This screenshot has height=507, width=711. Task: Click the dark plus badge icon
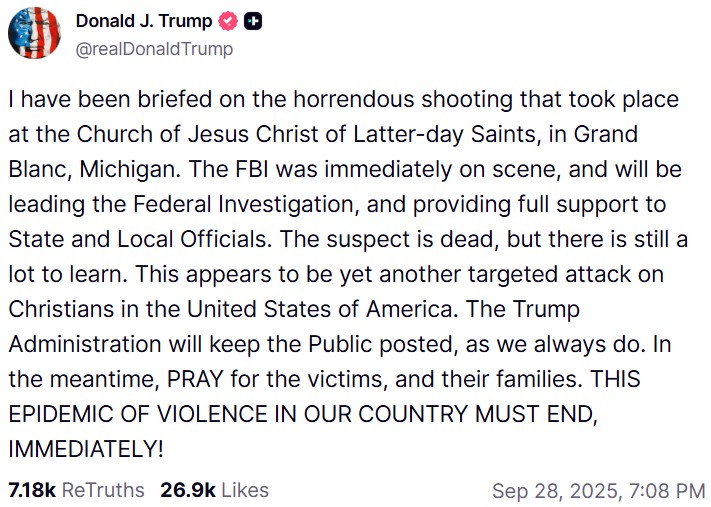coord(253,21)
